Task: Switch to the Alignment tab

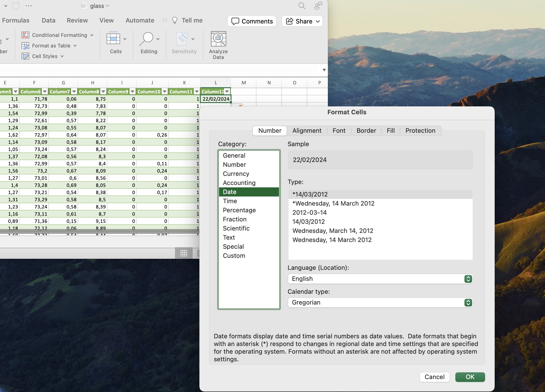Action: tap(307, 131)
